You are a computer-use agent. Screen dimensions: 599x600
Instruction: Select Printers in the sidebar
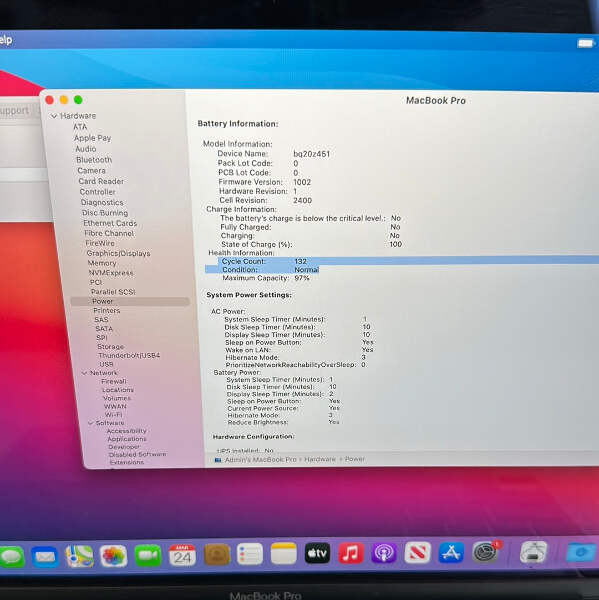(x=107, y=310)
